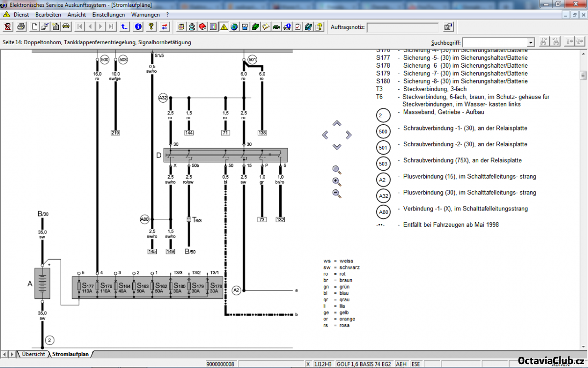Screen dimensions: 588x368
Task: Expand the Suchbegriff dropdown arrow
Action: click(x=530, y=43)
